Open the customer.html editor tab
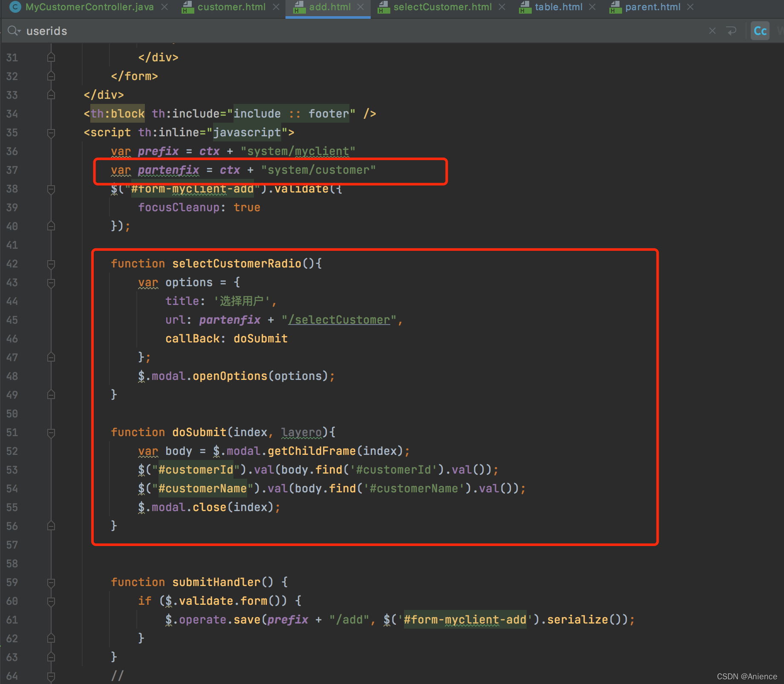The image size is (784, 684). tap(231, 7)
